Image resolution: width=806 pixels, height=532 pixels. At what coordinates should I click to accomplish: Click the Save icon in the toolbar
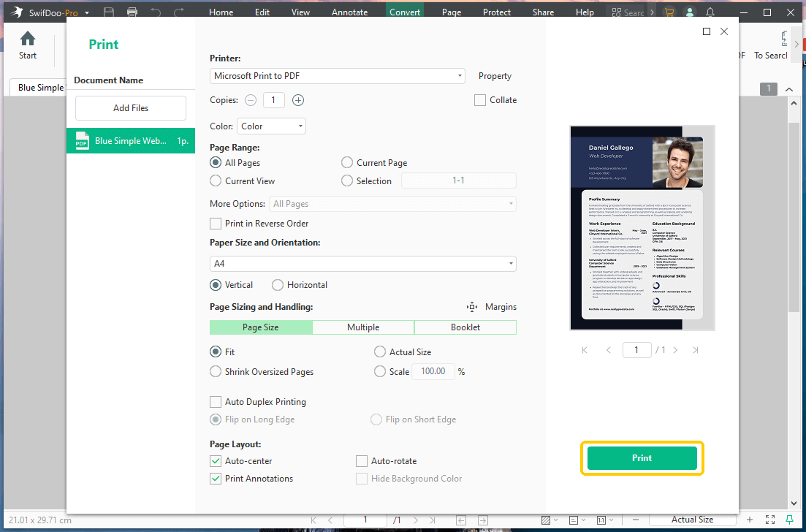click(110, 11)
